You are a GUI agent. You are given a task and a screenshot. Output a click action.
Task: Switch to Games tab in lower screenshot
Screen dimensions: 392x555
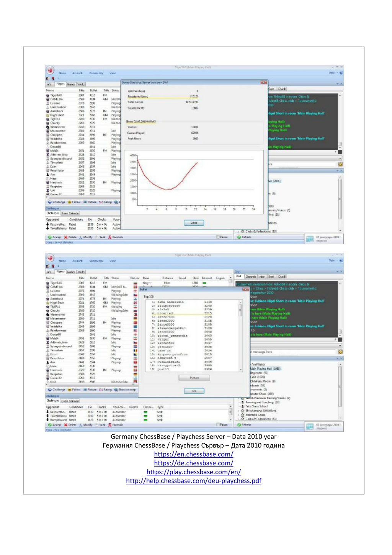(x=71, y=272)
